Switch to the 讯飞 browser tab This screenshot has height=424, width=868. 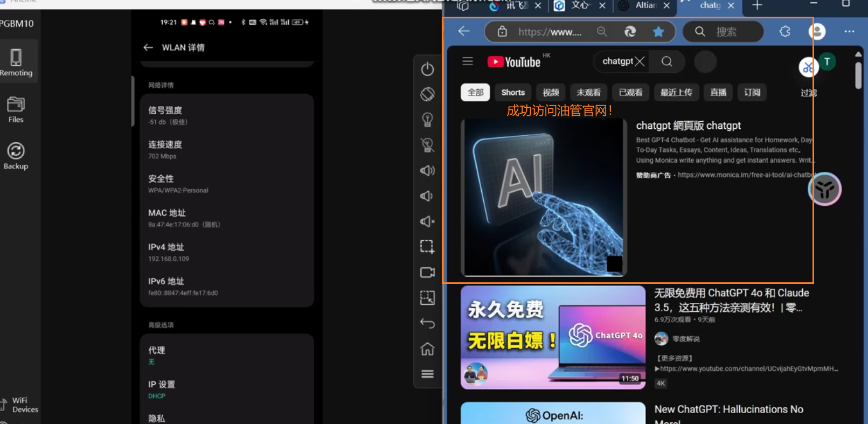[x=515, y=5]
